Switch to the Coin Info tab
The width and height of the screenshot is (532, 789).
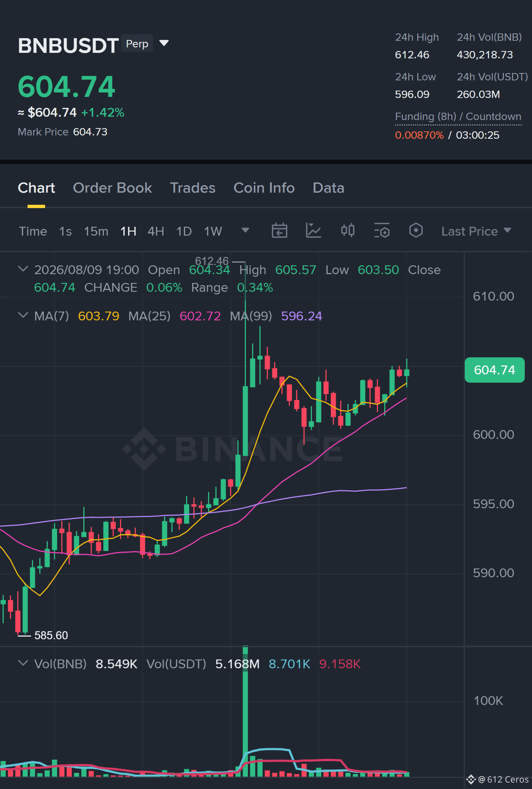(x=264, y=188)
